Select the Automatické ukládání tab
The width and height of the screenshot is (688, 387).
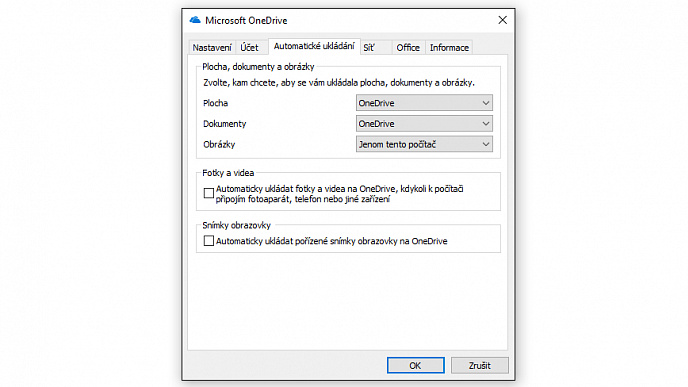(314, 46)
